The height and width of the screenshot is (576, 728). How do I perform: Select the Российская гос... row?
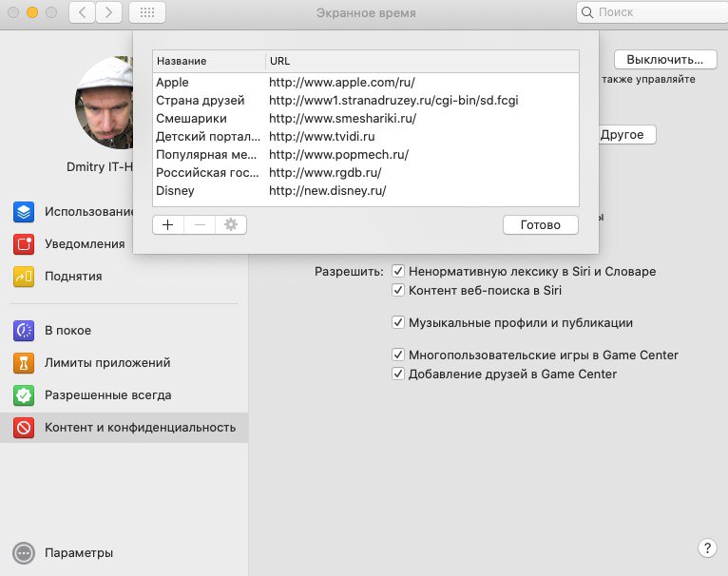point(366,173)
